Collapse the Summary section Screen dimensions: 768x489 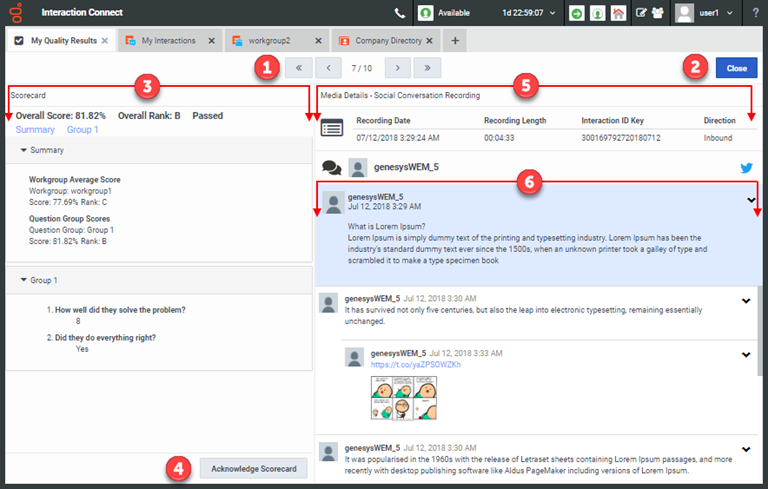[x=24, y=150]
